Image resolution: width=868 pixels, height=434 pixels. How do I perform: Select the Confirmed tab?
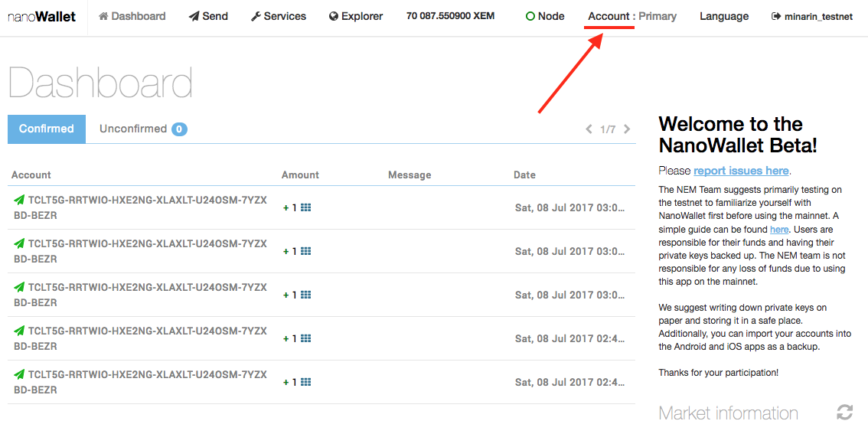[x=47, y=129]
